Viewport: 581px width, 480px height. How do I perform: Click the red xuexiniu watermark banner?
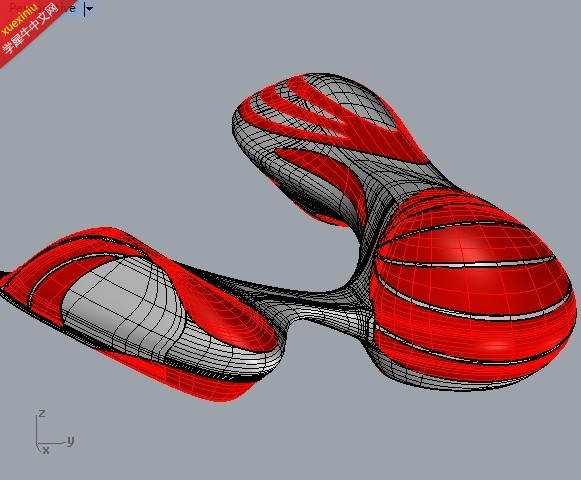tap(30, 28)
